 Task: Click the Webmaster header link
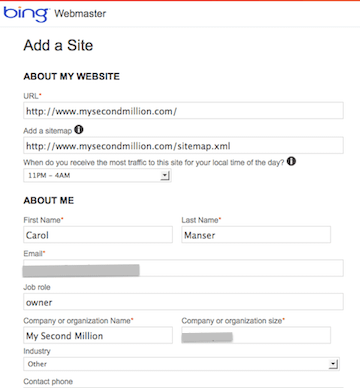(x=80, y=14)
